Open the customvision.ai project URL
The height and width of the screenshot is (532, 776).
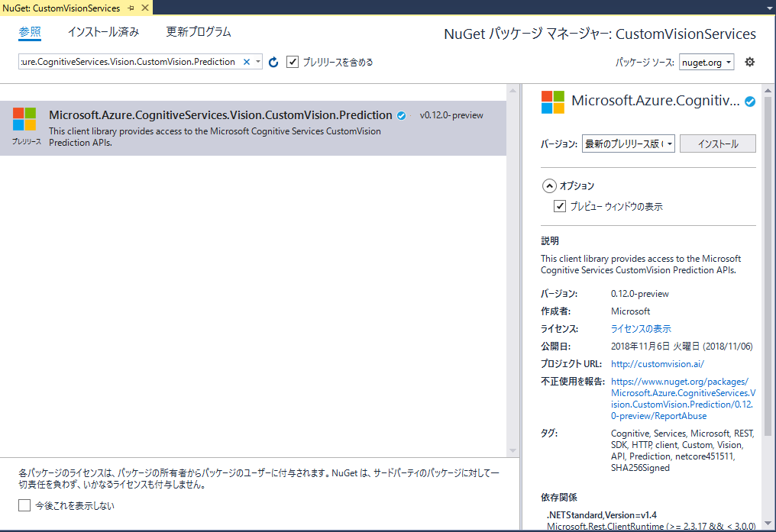pos(657,364)
